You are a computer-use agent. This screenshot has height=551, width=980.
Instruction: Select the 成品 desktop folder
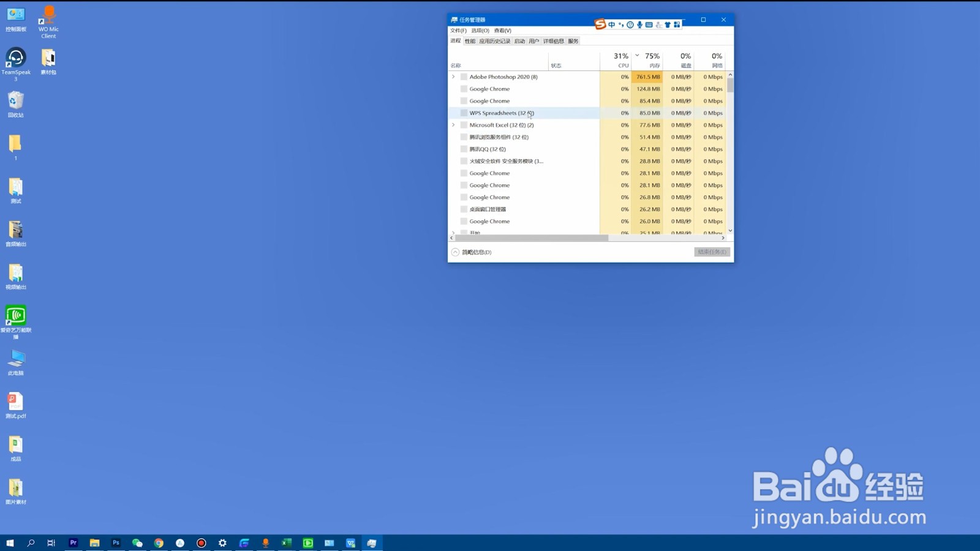(16, 448)
